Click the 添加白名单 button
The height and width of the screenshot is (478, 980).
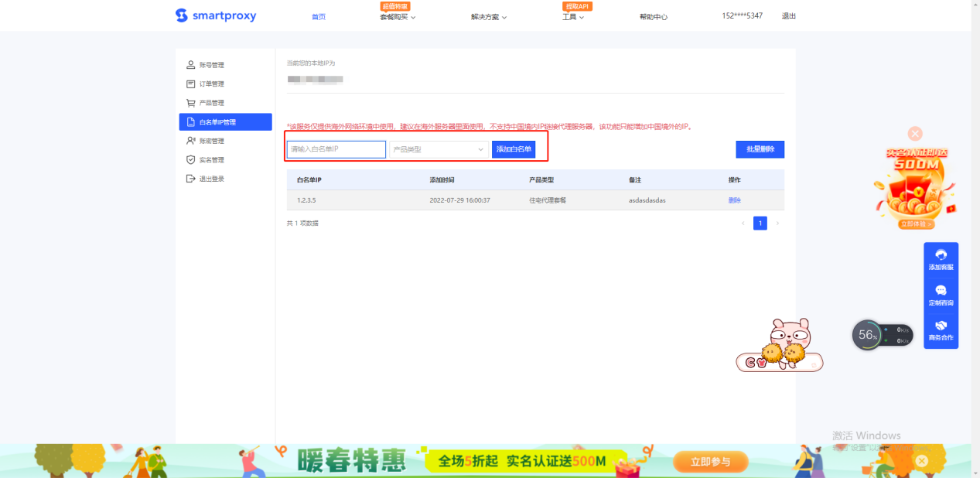pos(514,149)
